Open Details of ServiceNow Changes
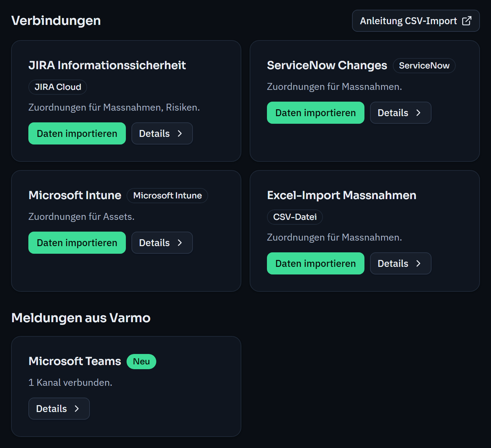Screen dimensions: 491x448 coord(400,113)
